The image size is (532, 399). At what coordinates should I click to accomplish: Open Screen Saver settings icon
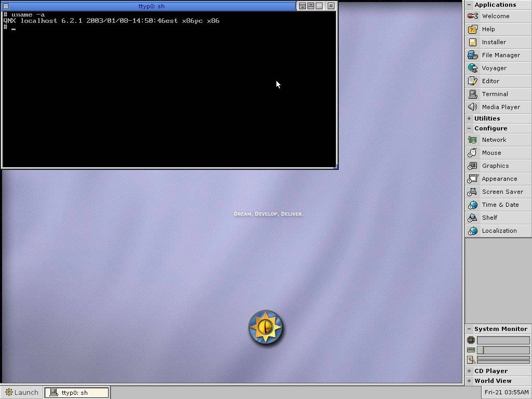(473, 192)
